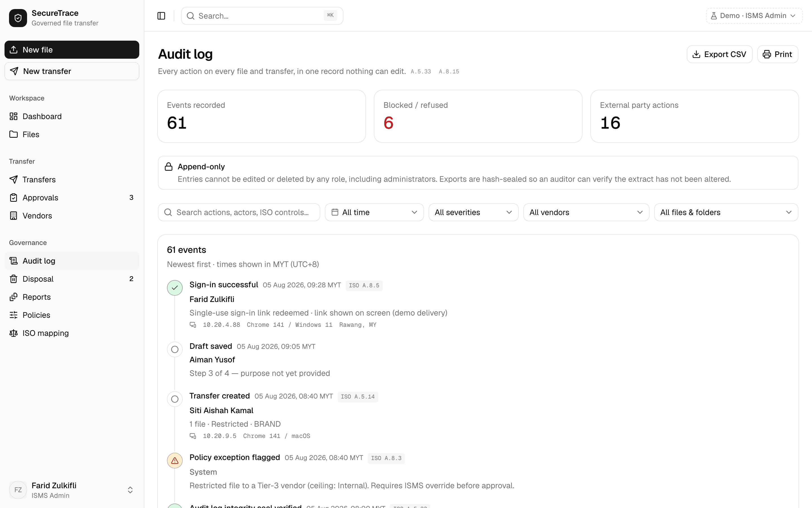Export the audit log as CSV
Screen dimensions: 812x508
point(720,54)
